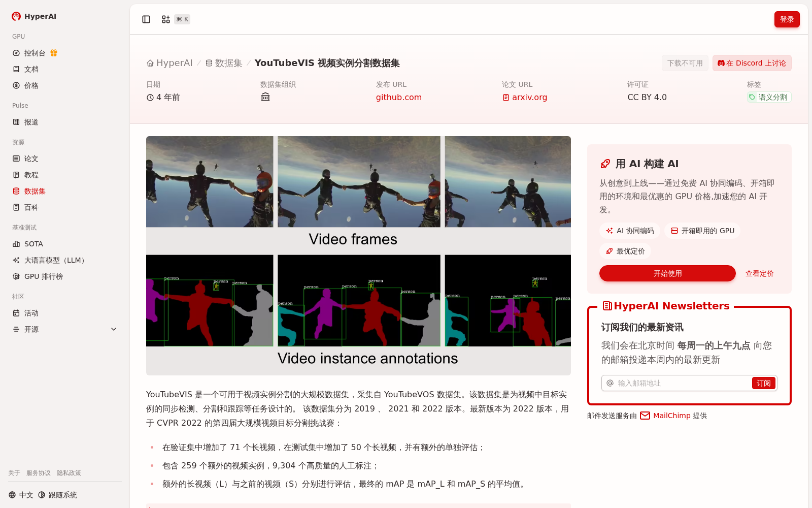Open GPU 排行榜
812x508 pixels.
pos(65,276)
